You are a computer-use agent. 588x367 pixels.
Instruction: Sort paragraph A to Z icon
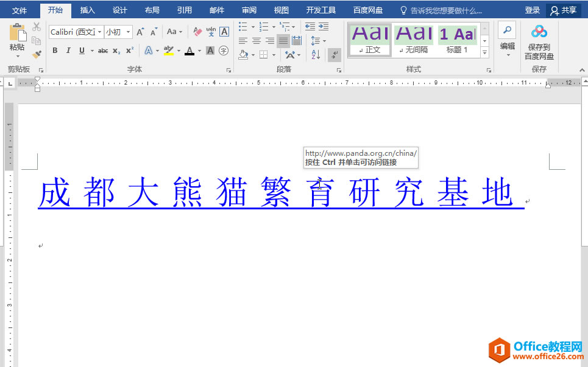tap(316, 55)
